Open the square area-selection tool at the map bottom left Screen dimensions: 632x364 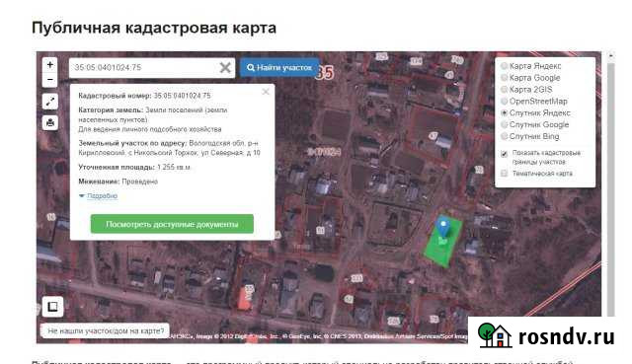(52, 307)
